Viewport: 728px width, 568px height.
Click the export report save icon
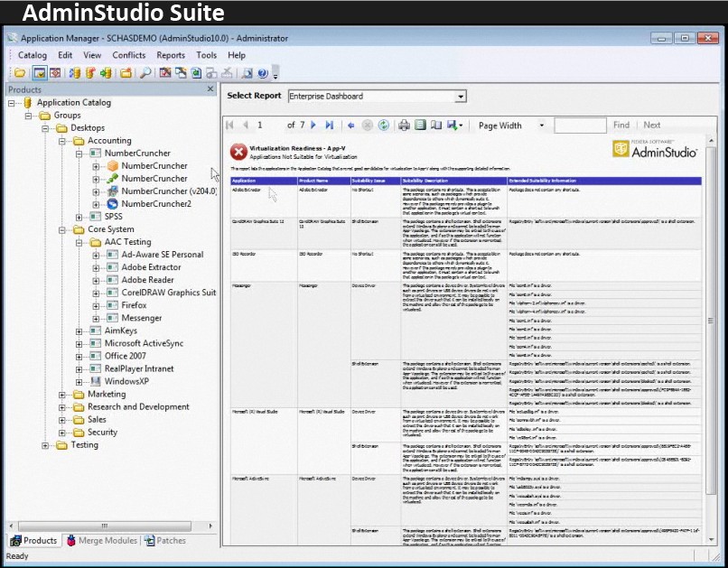click(452, 126)
